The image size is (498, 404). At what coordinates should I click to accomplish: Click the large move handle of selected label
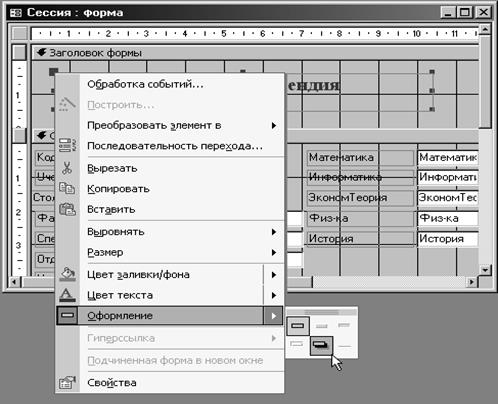tap(54, 72)
